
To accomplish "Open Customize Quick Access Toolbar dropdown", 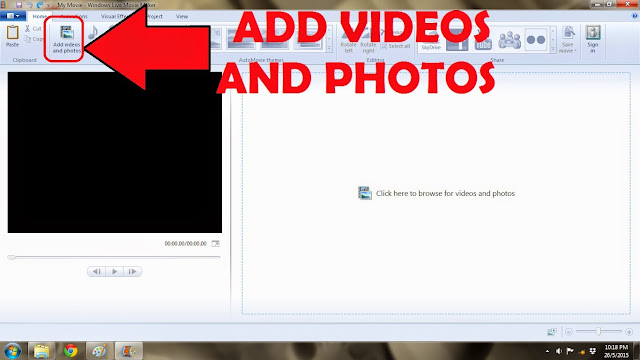I will [x=49, y=5].
